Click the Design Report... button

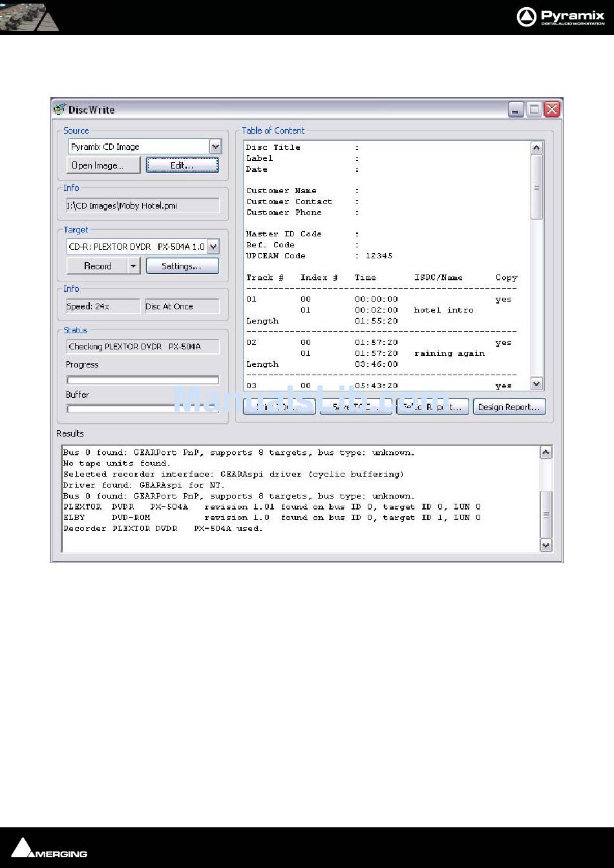pyautogui.click(x=509, y=407)
